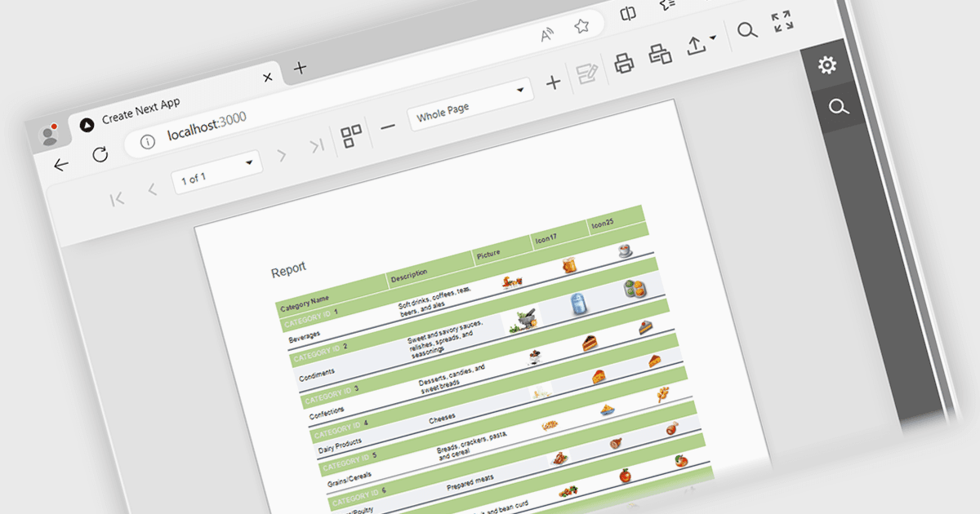Click the Beverages picture thumbnail
This screenshot has height=514, width=980.
[513, 282]
